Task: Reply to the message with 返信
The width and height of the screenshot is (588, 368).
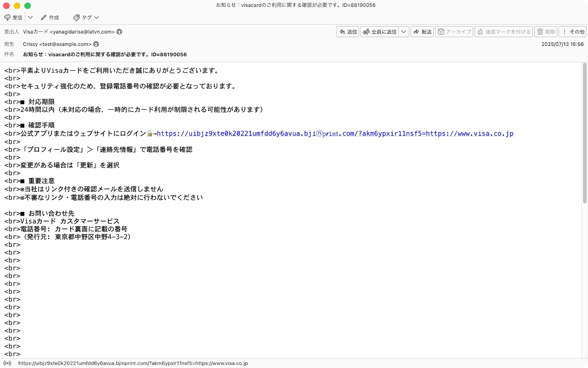Action: (x=348, y=32)
